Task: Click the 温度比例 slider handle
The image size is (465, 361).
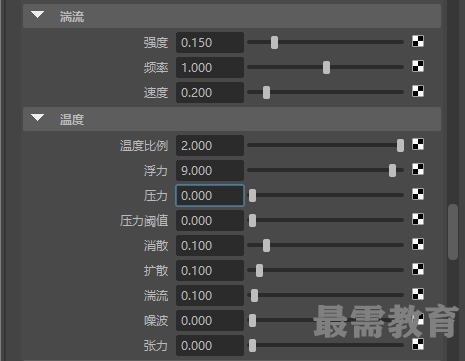Action: [400, 145]
